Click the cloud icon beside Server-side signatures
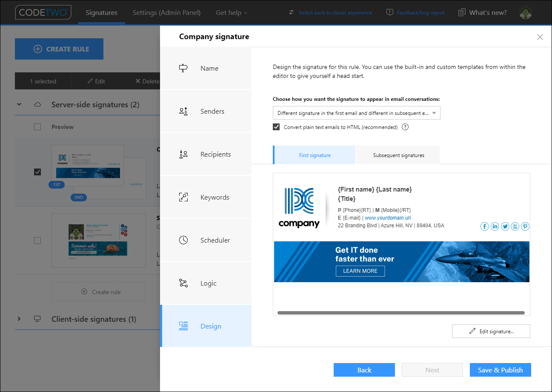This screenshot has width=552, height=392. click(x=37, y=104)
